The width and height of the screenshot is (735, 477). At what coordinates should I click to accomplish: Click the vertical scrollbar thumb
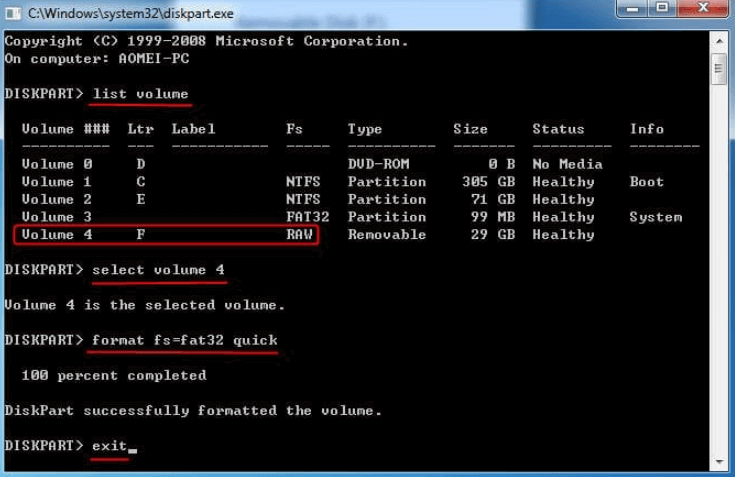[x=718, y=68]
